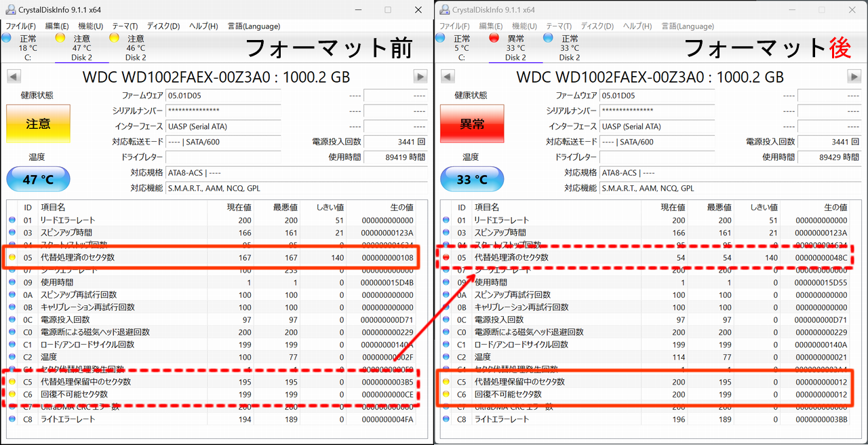Click 電源投入回数 field 3441 回, left window
Image resolution: width=868 pixels, height=445 pixels.
click(395, 142)
